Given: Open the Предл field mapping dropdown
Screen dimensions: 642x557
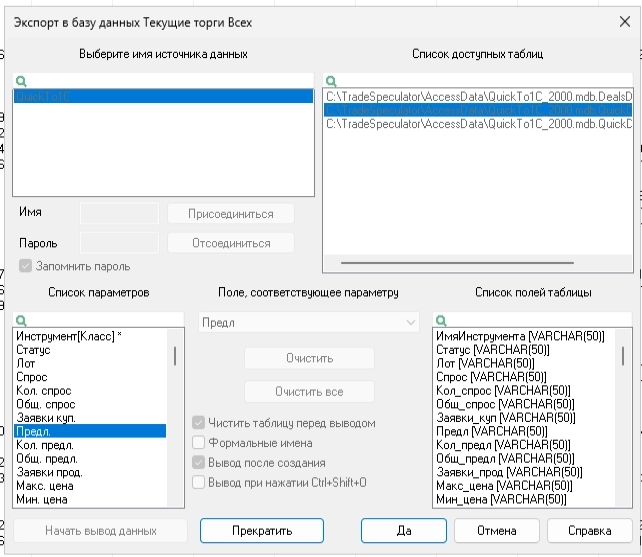Looking at the screenshot, I should pyautogui.click(x=308, y=322).
